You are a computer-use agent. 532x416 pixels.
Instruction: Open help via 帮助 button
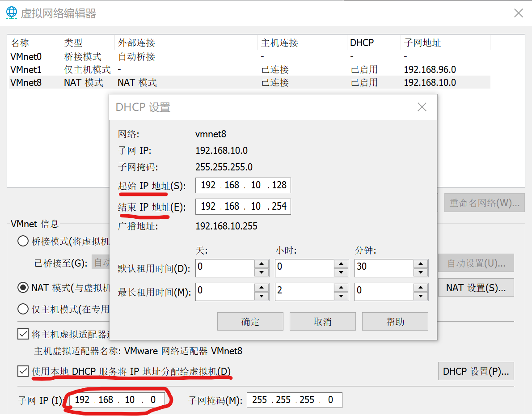click(395, 321)
